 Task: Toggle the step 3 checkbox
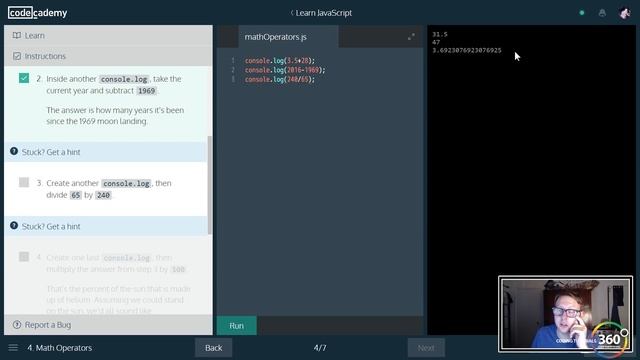click(x=24, y=182)
